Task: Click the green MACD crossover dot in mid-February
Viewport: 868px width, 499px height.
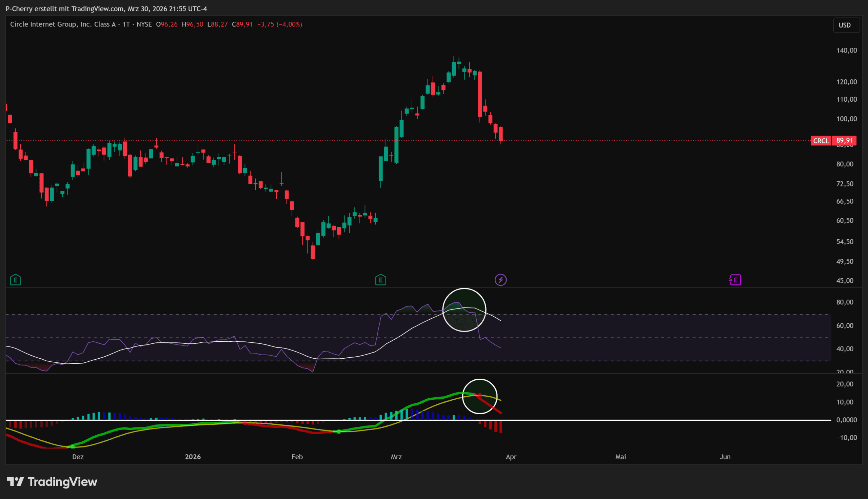Action: [x=339, y=432]
